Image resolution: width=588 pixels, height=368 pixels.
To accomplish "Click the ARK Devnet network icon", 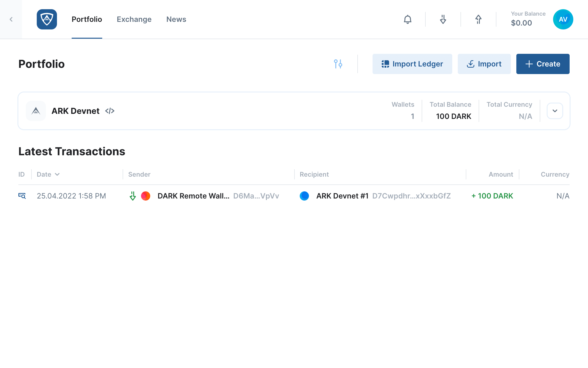I will [x=36, y=111].
